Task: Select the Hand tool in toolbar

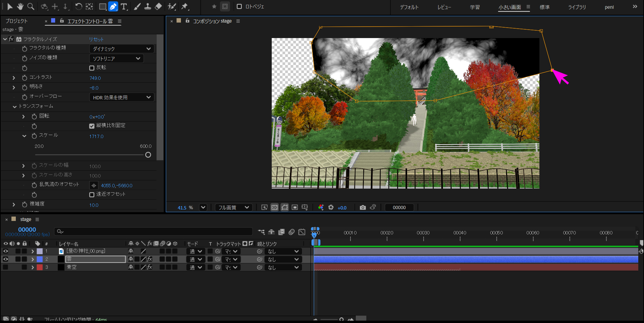Action: coord(20,6)
